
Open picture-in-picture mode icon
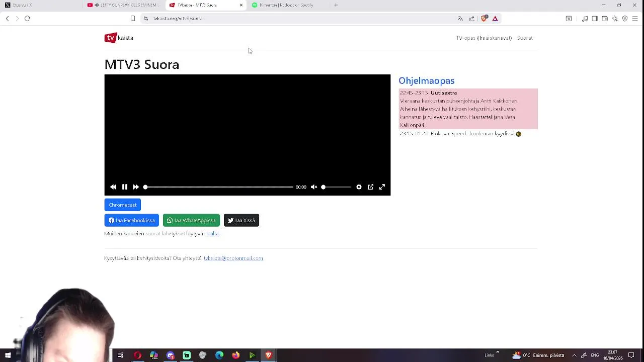tap(370, 187)
